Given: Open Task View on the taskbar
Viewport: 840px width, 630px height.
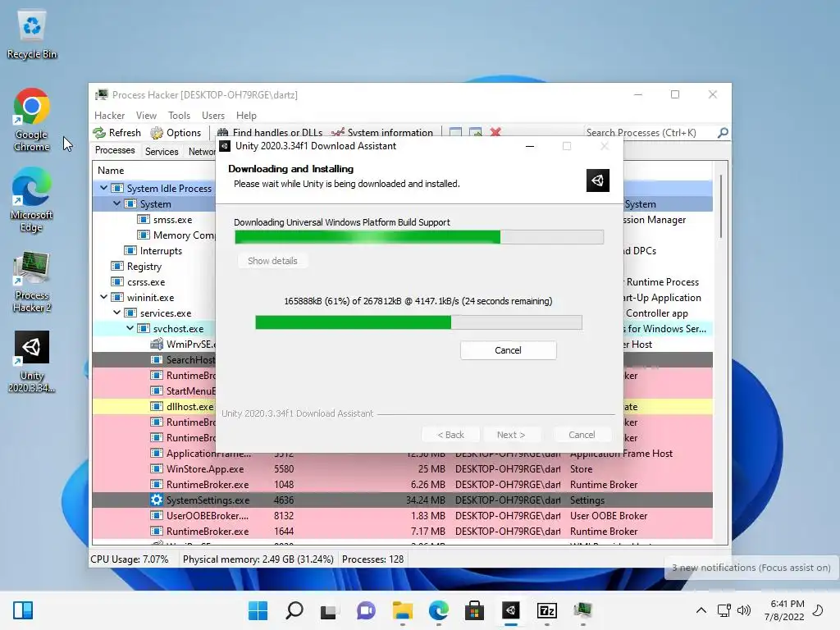Looking at the screenshot, I should coord(328,610).
